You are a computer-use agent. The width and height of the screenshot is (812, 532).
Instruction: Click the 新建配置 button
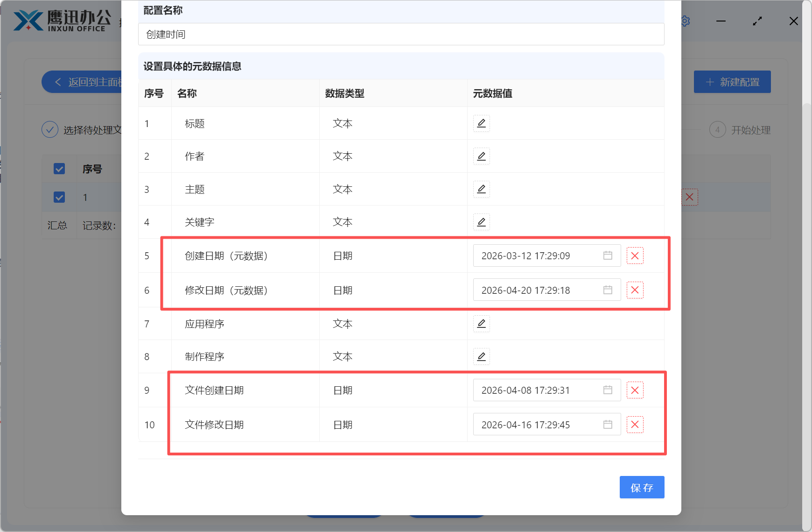coord(732,82)
